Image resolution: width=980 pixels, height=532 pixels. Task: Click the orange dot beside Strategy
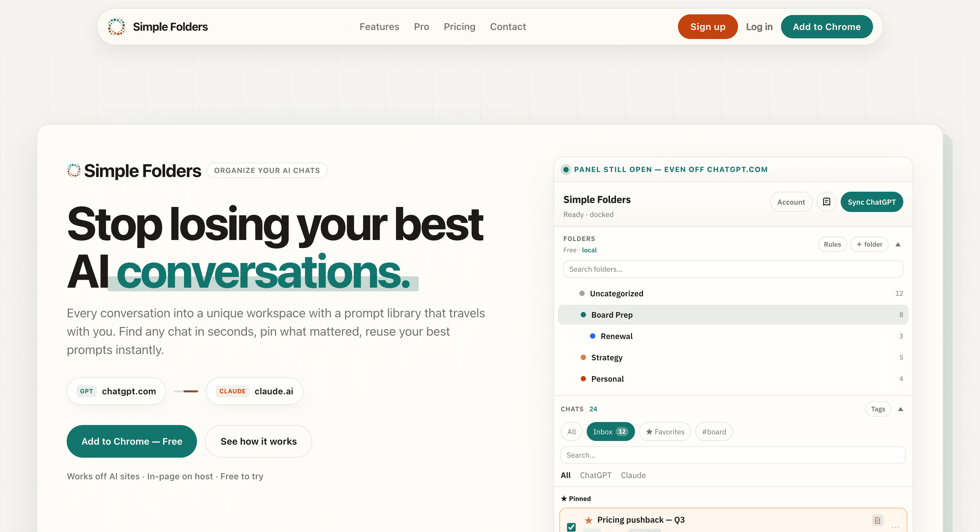pos(583,357)
